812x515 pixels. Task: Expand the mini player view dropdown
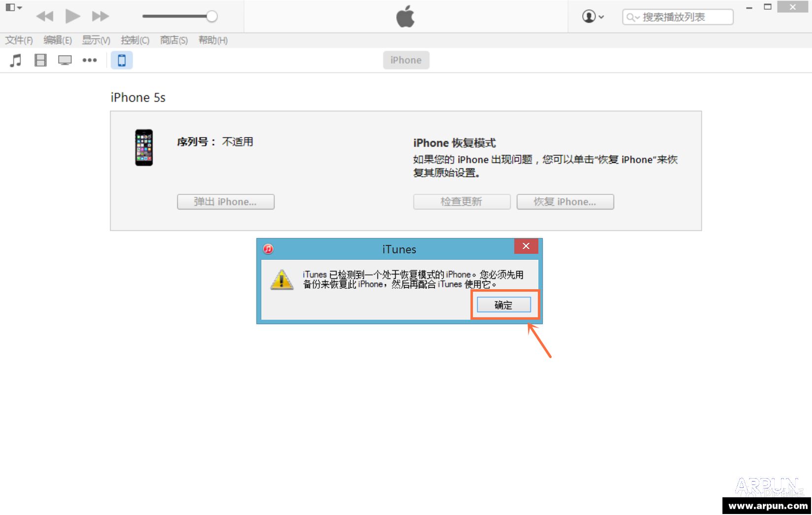coord(13,7)
